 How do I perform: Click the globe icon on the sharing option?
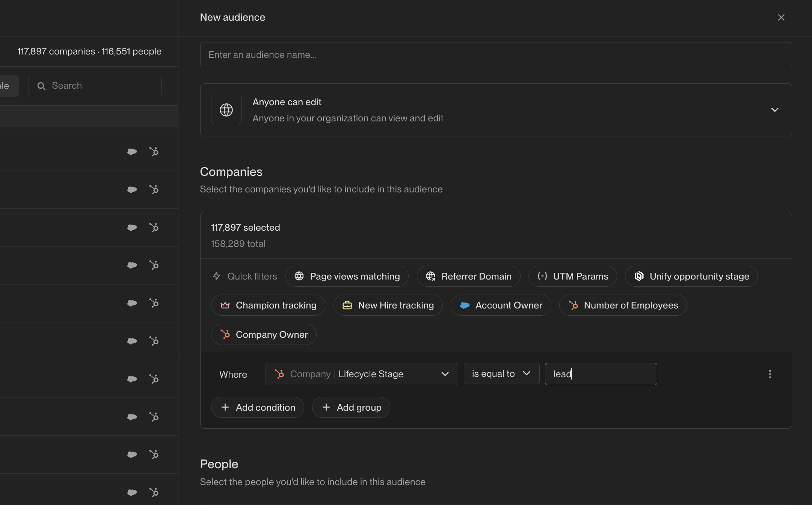(x=226, y=110)
